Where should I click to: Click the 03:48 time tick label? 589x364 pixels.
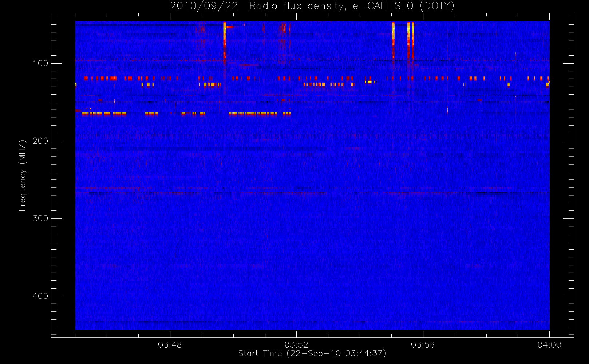[x=170, y=345]
